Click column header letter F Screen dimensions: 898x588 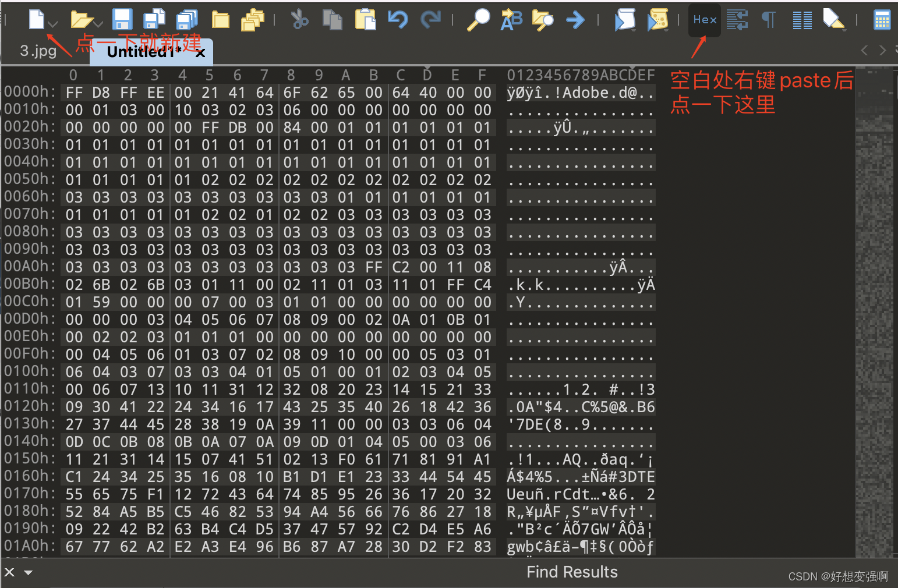(x=482, y=75)
